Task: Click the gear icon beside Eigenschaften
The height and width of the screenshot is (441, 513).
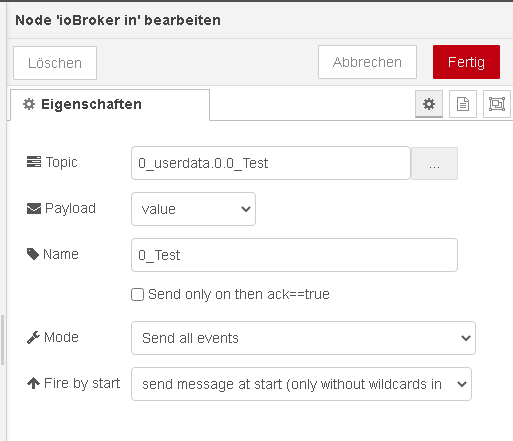Action: [29, 104]
